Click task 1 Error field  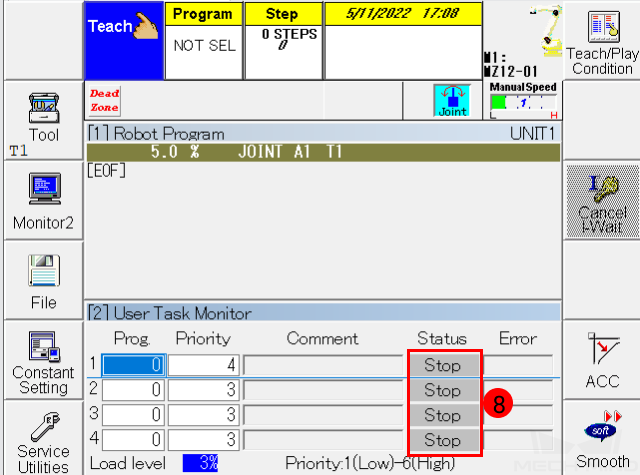[x=518, y=365]
